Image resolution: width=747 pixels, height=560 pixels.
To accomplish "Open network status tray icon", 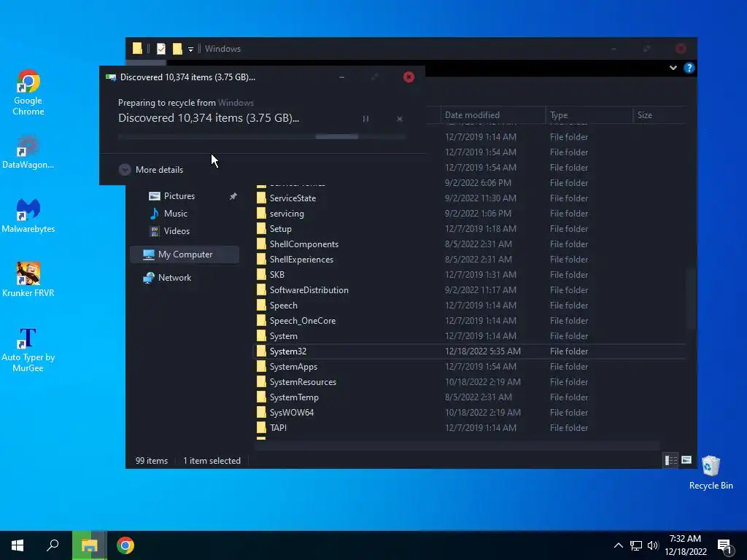I will pyautogui.click(x=636, y=545).
